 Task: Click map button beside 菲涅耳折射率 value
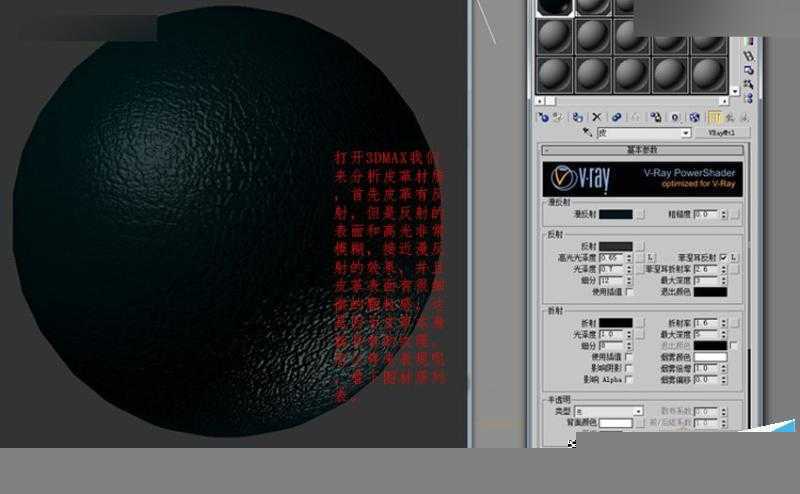[x=735, y=269]
